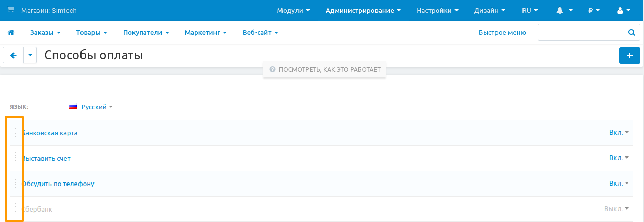Open the user account icon menu
The width and height of the screenshot is (644, 222).
(x=623, y=10)
